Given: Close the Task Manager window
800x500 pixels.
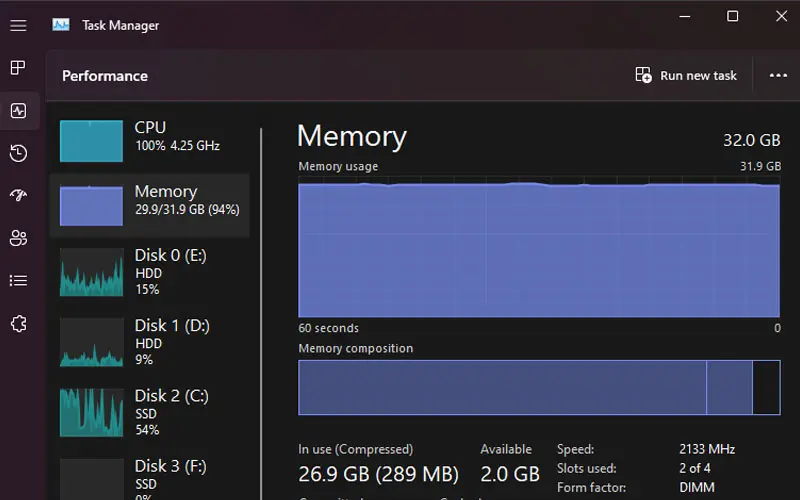Looking at the screenshot, I should [781, 16].
